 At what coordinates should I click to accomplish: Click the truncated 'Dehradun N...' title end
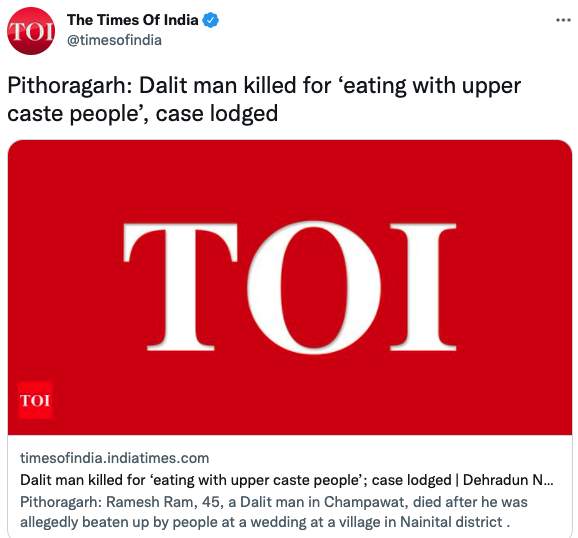tap(508, 480)
